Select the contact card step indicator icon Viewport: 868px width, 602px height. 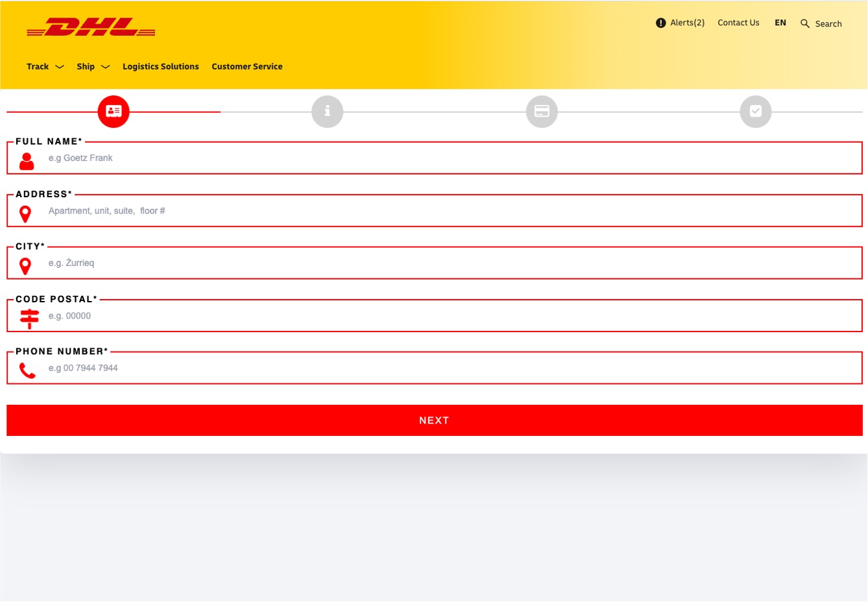pos(113,111)
